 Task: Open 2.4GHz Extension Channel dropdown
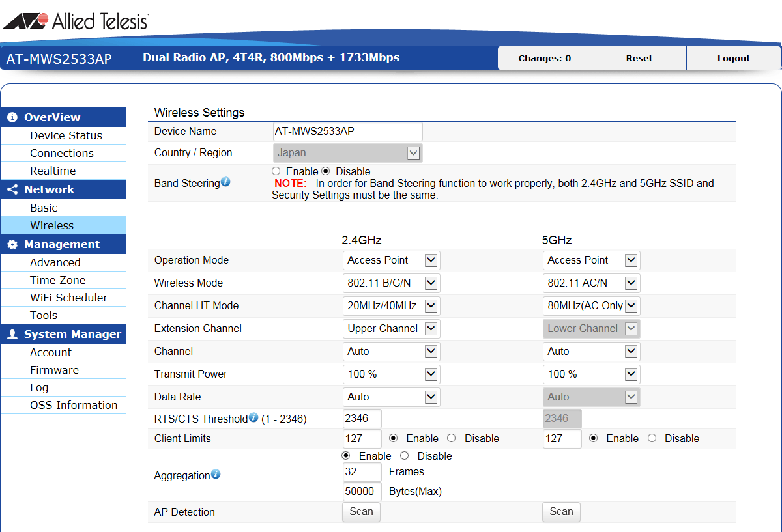click(392, 329)
